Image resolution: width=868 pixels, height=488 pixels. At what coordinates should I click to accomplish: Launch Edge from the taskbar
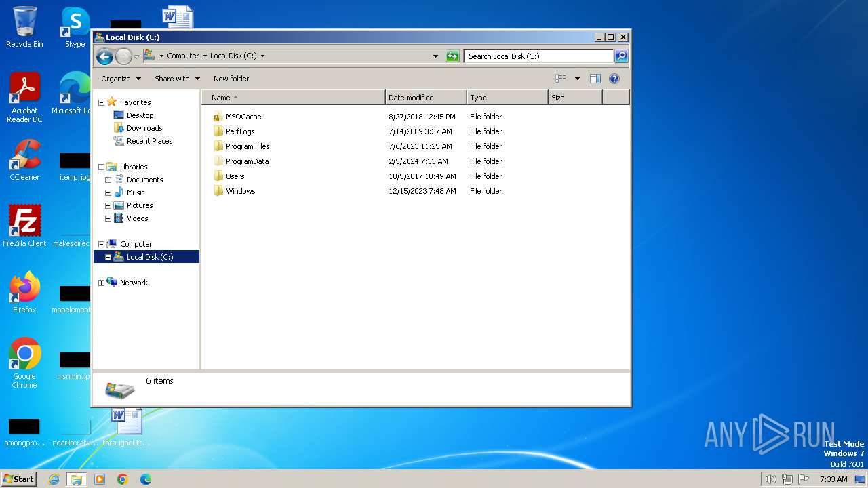coord(146,479)
